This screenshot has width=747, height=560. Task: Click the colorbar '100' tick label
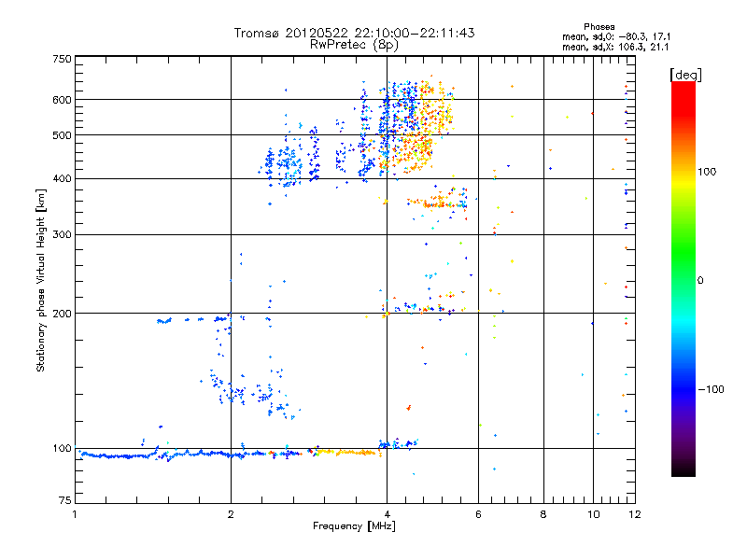point(707,172)
